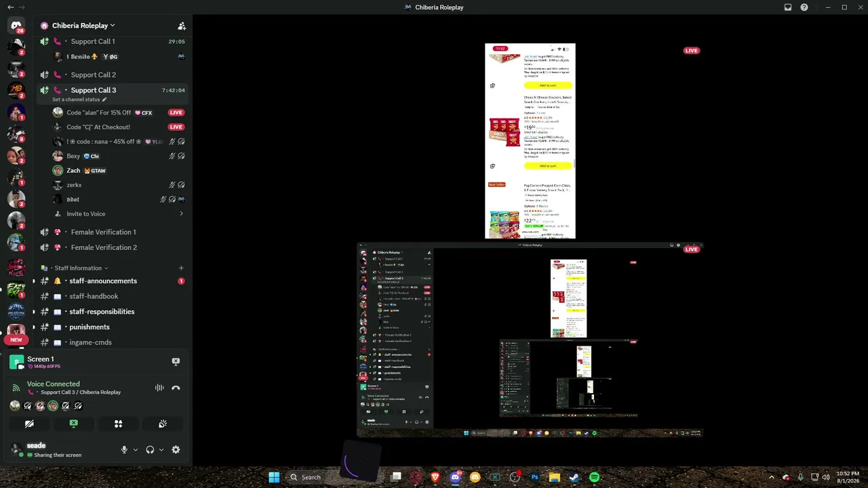Select user Zach in voice channel
Image resolution: width=868 pixels, height=488 pixels.
pyautogui.click(x=119, y=170)
